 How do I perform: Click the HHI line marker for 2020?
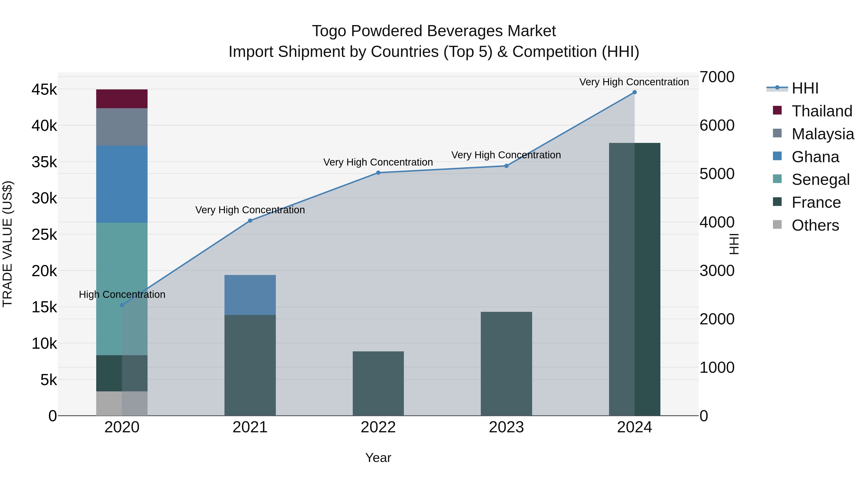[x=122, y=305]
